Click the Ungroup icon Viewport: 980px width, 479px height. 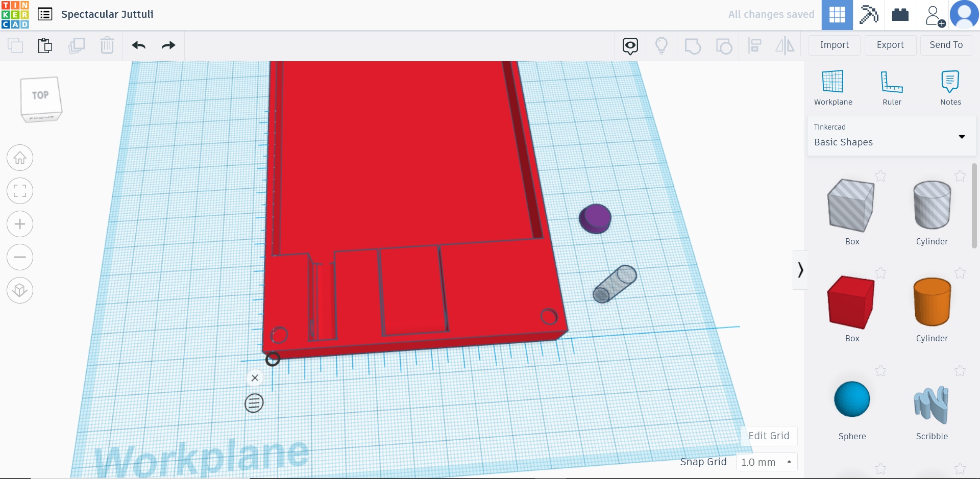[x=724, y=45]
